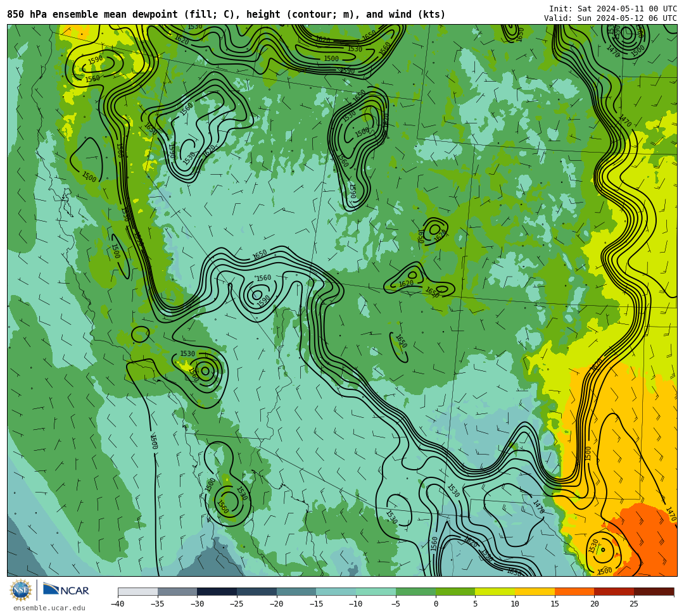Click the amber 10 to 15 colorbar swatch
This screenshot has height=616, width=684.
[x=535, y=591]
